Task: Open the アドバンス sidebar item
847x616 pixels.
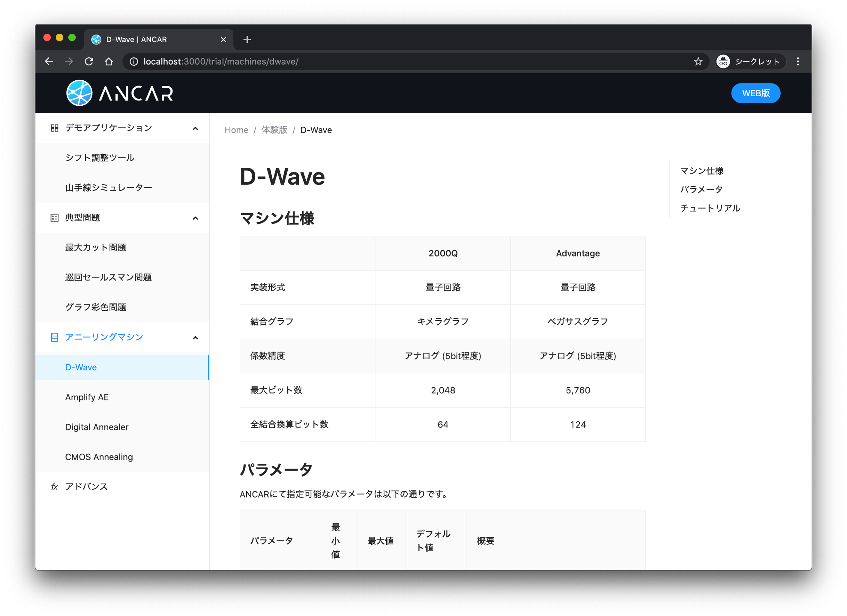Action: click(86, 486)
